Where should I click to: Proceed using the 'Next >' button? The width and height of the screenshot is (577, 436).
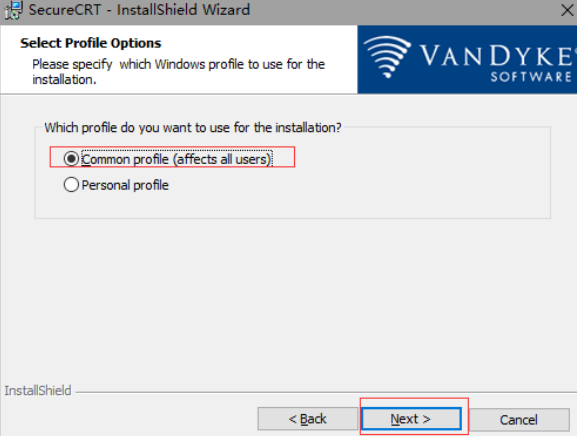(x=411, y=419)
